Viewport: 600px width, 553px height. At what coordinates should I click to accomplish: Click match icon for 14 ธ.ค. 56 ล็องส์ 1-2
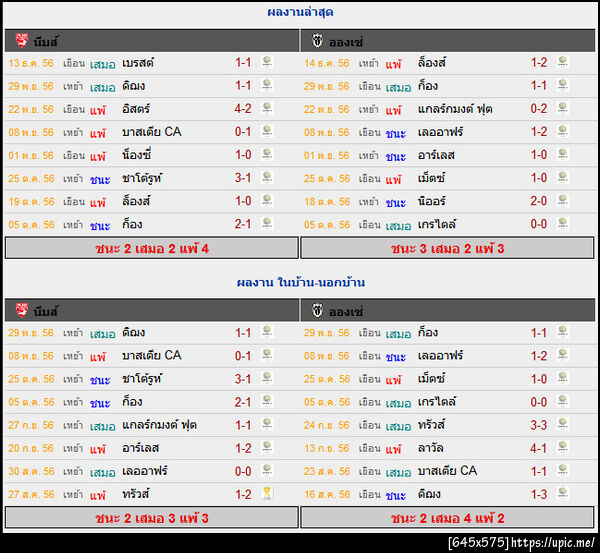(562, 62)
